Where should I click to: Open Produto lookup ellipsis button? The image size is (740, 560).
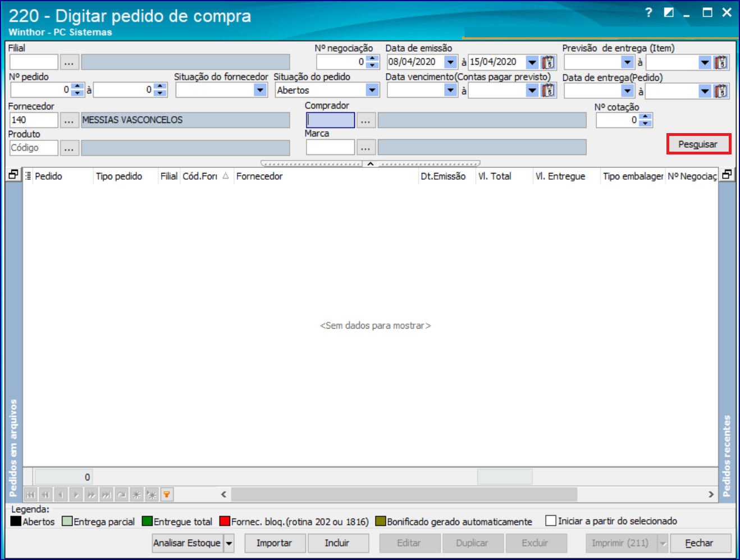click(69, 148)
